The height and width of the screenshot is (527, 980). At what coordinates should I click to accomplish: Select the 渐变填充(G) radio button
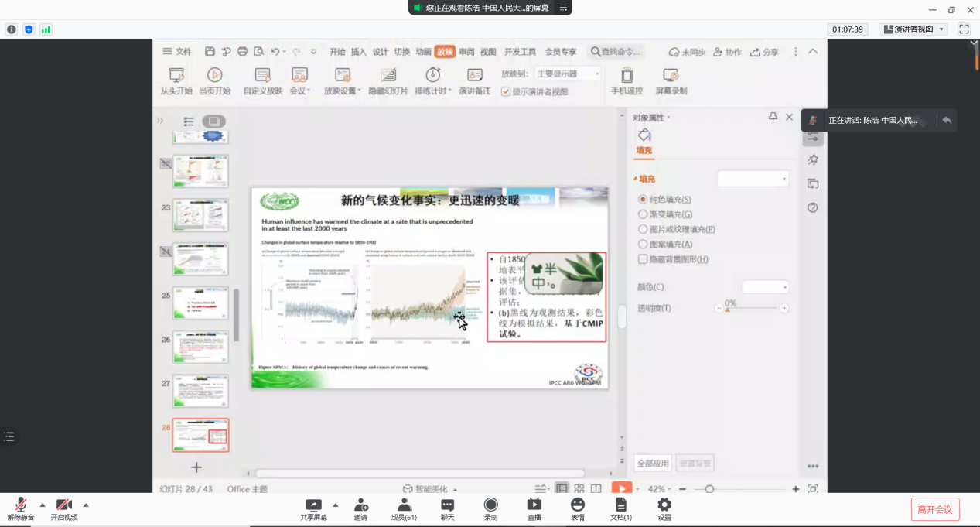(x=643, y=214)
